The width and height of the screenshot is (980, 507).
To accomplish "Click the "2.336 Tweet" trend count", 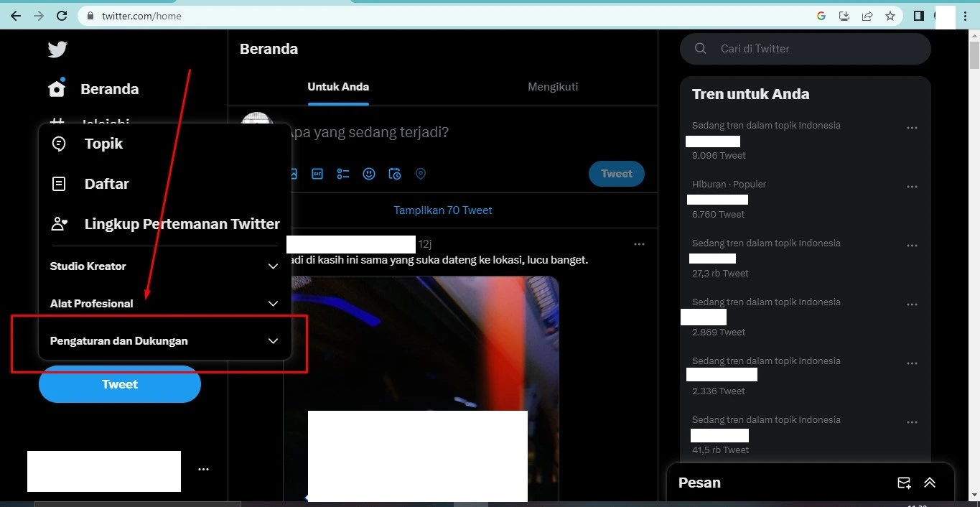I will pyautogui.click(x=719, y=391).
